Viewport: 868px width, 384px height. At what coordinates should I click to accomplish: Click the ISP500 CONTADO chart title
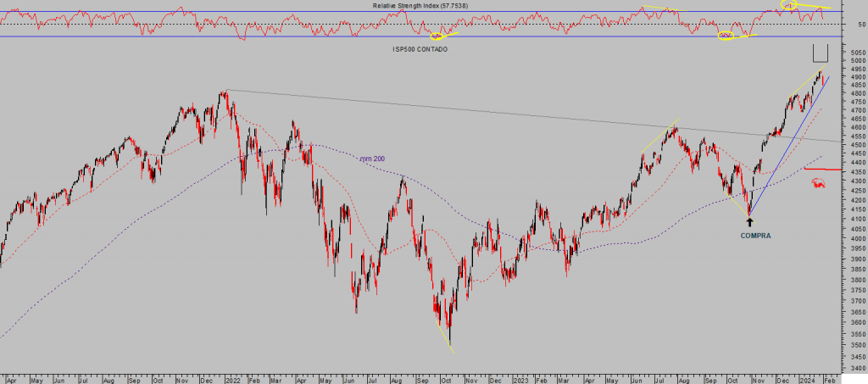(x=414, y=50)
